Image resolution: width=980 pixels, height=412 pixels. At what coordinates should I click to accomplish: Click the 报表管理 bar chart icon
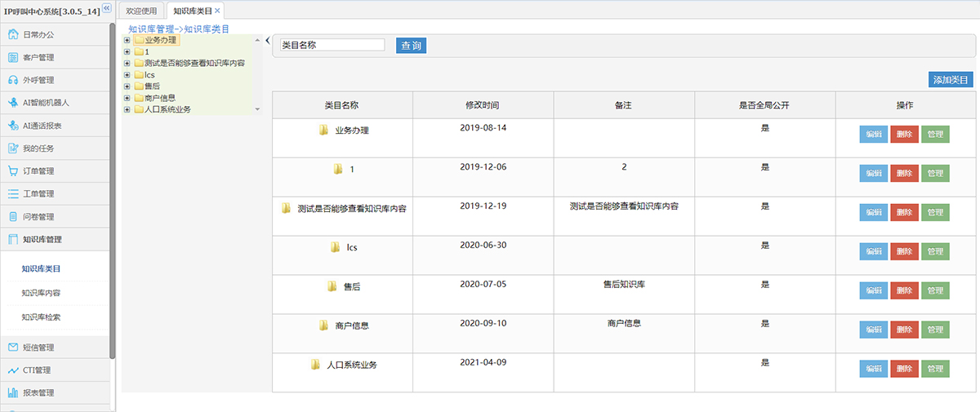pyautogui.click(x=13, y=393)
